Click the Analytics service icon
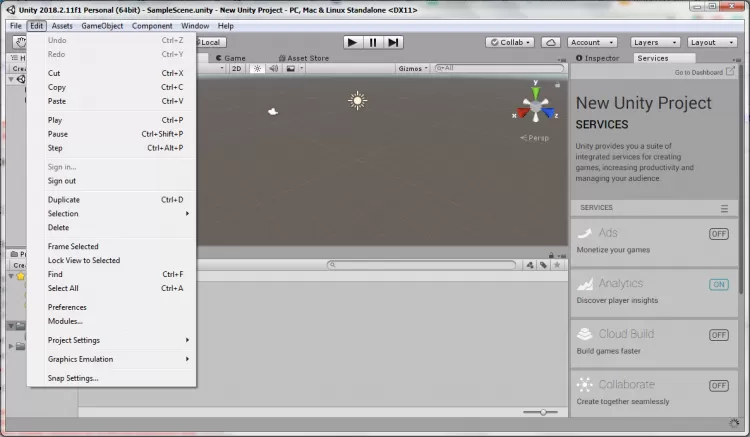750x437 pixels. pyautogui.click(x=585, y=284)
